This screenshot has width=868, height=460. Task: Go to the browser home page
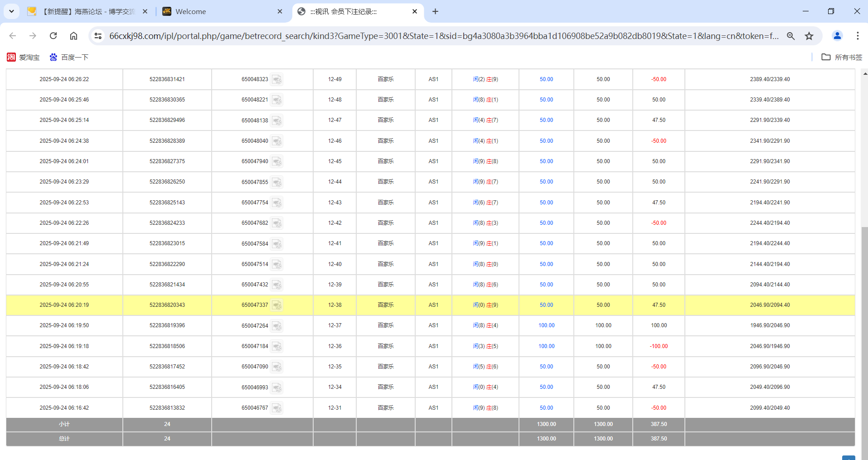(73, 36)
